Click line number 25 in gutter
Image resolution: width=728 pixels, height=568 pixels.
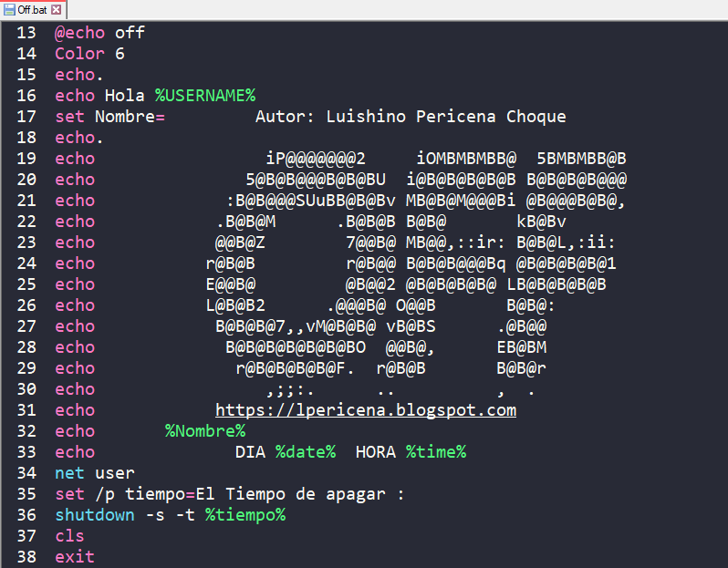pyautogui.click(x=26, y=284)
